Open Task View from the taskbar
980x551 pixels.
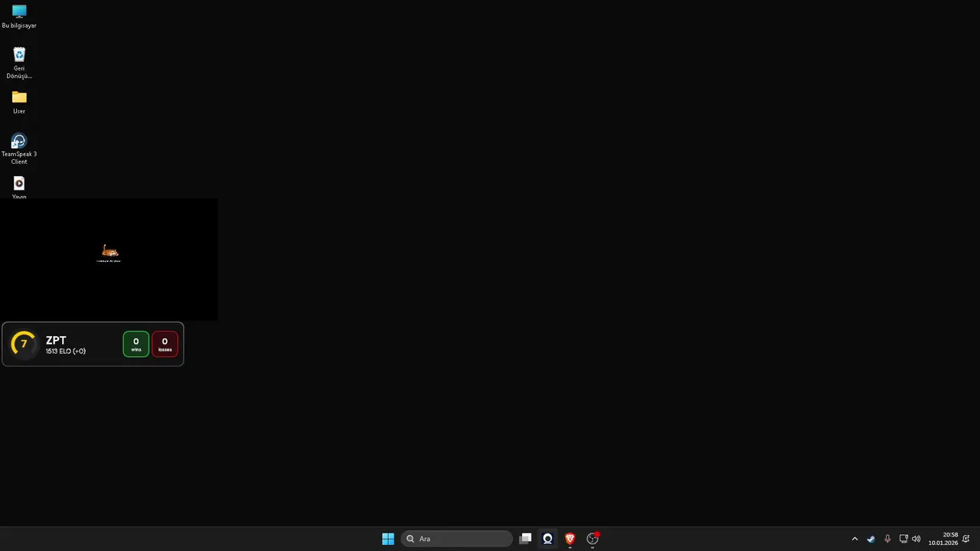pyautogui.click(x=525, y=539)
